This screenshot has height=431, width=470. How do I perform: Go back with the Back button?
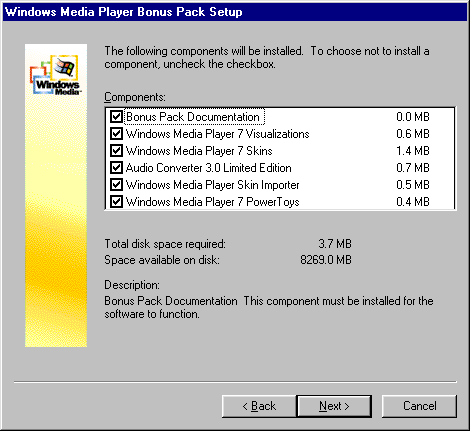click(259, 406)
